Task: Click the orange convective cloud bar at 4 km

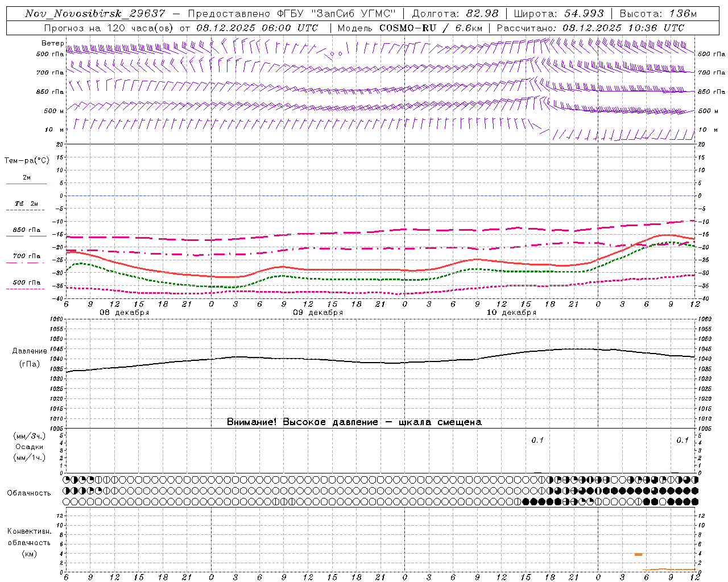Action: pos(638,554)
